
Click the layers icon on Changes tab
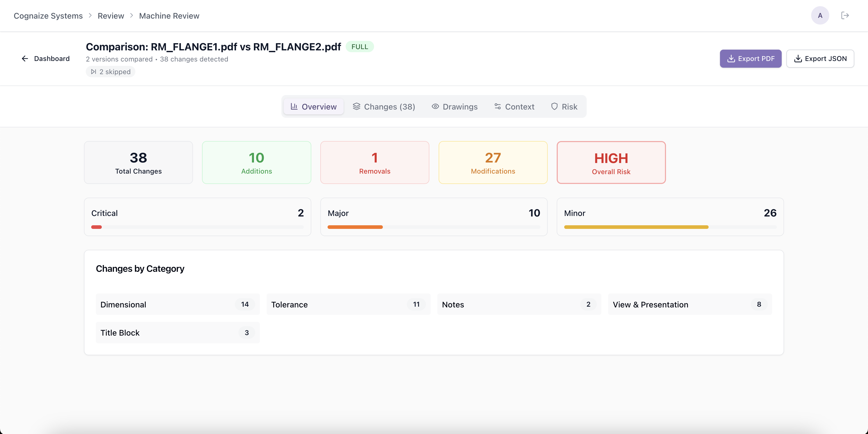coord(356,106)
